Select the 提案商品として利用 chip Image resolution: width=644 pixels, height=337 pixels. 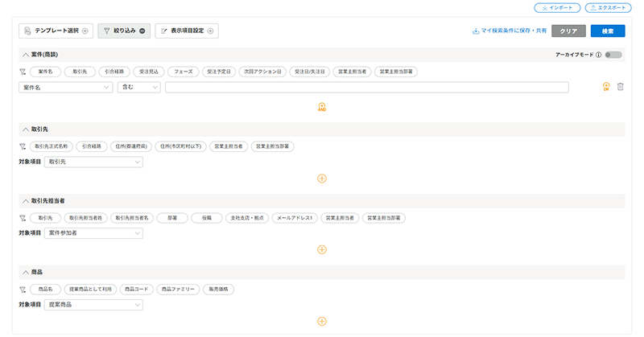coord(90,290)
